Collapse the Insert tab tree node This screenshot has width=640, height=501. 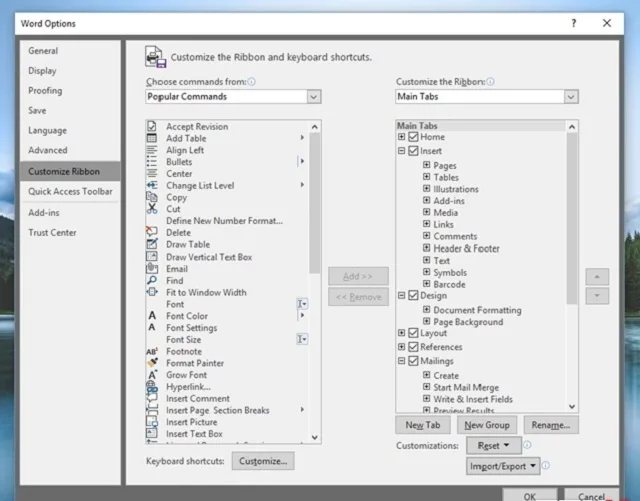[402, 151]
